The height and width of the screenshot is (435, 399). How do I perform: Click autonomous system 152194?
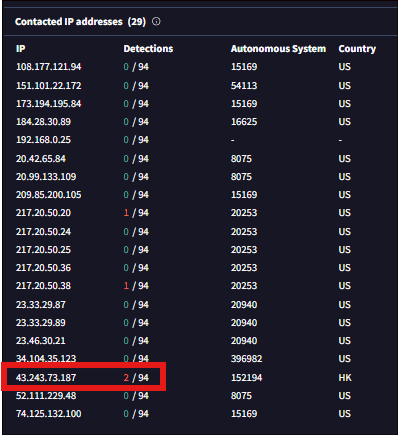pos(247,378)
